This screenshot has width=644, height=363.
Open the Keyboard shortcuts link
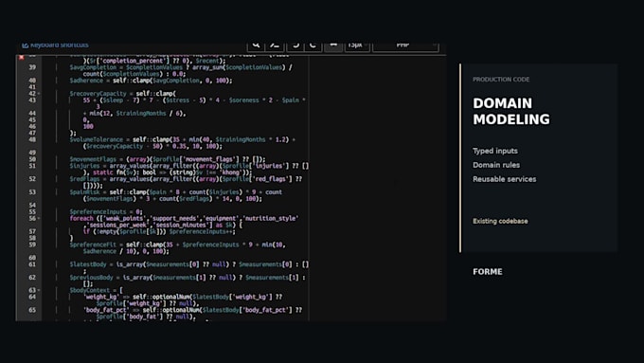55,45
